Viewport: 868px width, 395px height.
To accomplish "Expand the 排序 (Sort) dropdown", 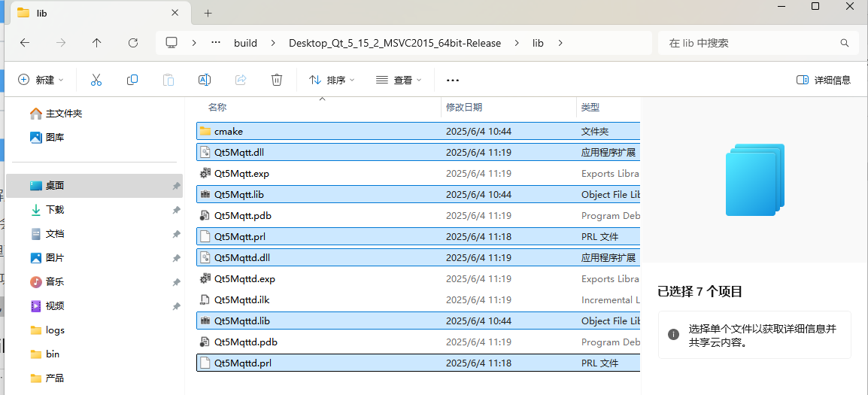I will click(x=332, y=80).
